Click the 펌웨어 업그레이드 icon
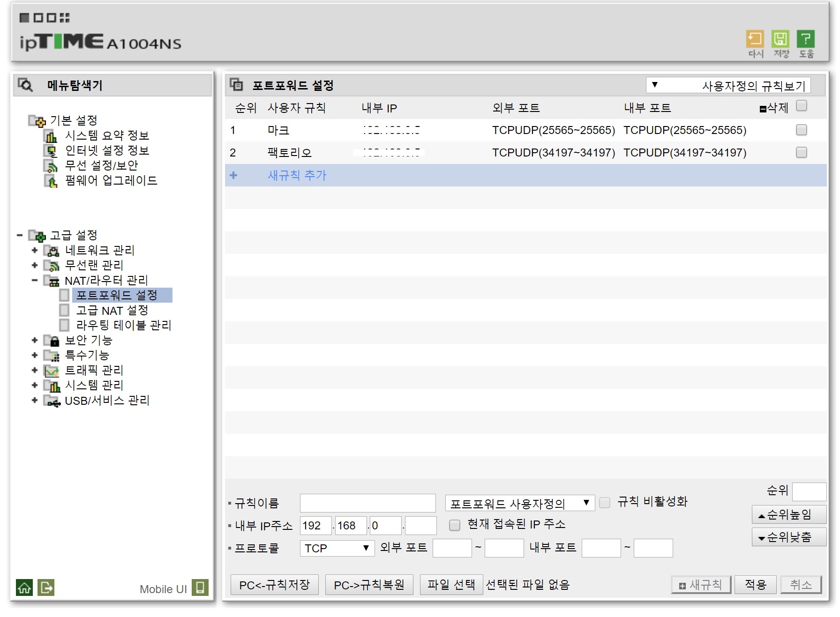 coord(51,181)
